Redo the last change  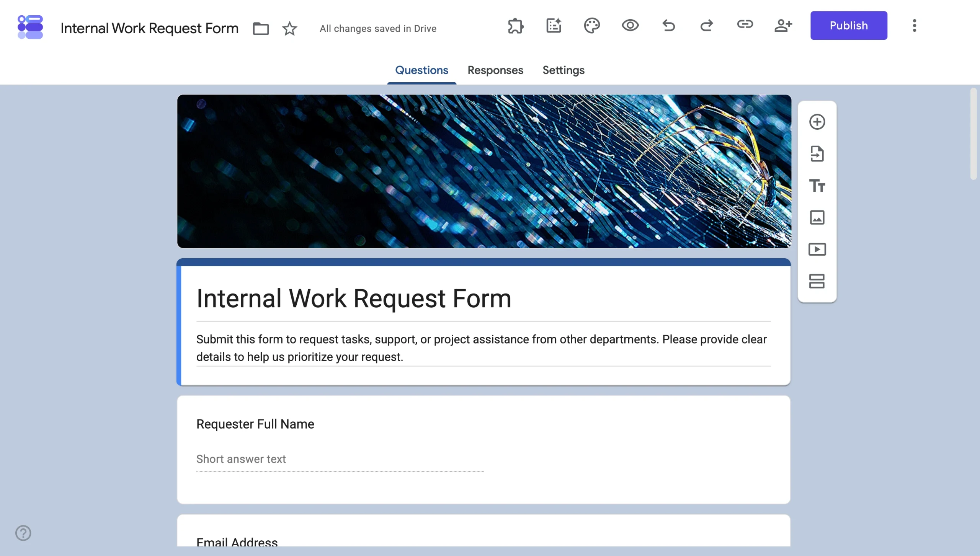(x=707, y=26)
